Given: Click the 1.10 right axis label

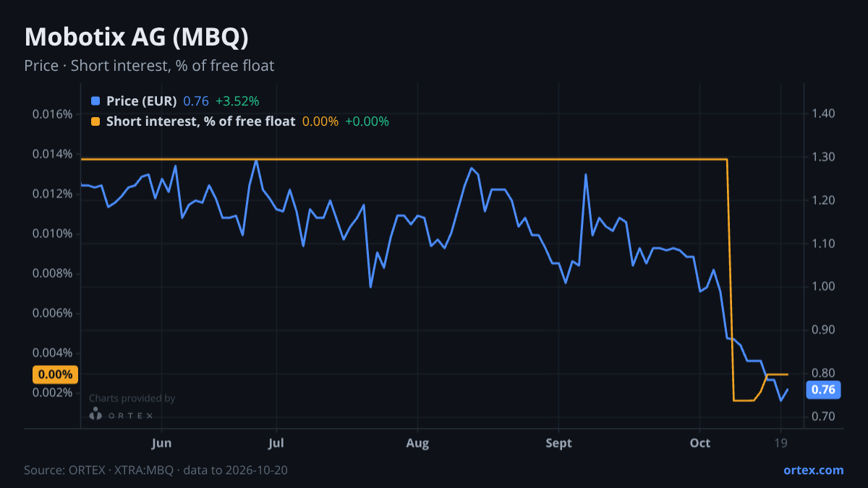Looking at the screenshot, I should 824,244.
